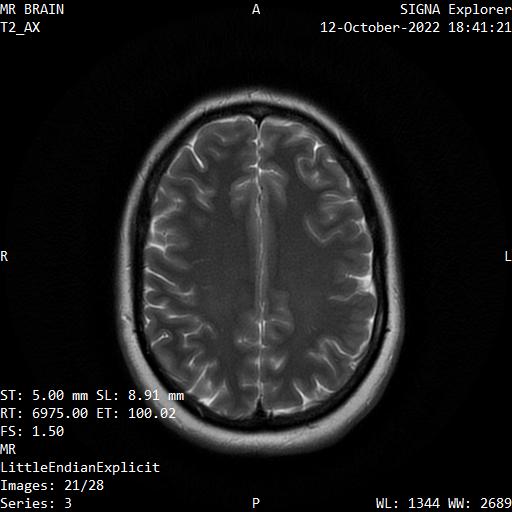Click the axial brain MRI image
Screen dimensions: 512x512
261,272
